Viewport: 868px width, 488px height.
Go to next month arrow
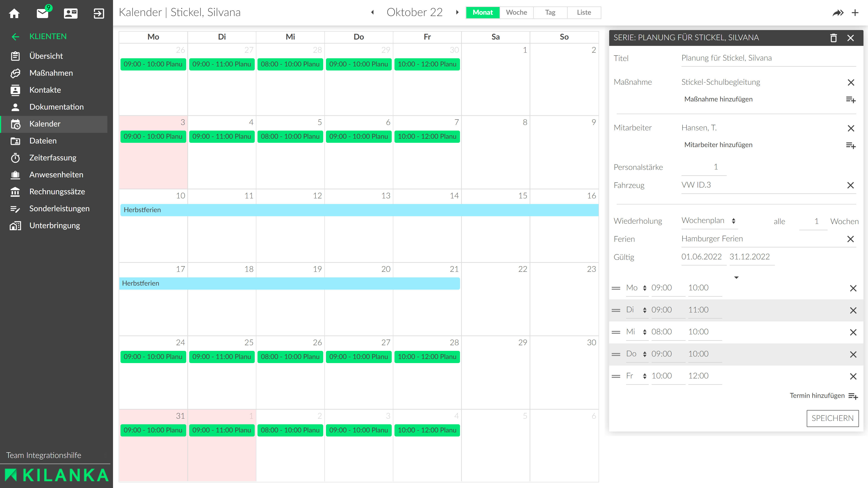pos(457,12)
